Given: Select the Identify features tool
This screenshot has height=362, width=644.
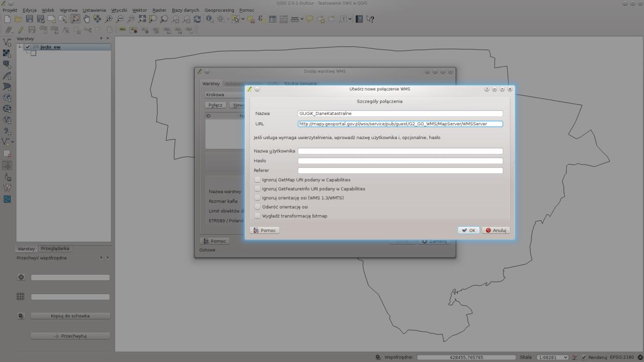Looking at the screenshot, I should pyautogui.click(x=210, y=19).
